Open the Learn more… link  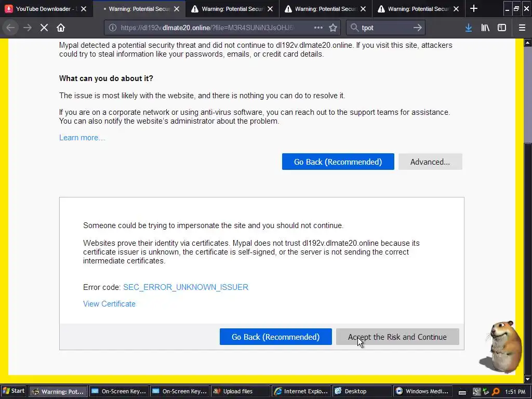(82, 138)
